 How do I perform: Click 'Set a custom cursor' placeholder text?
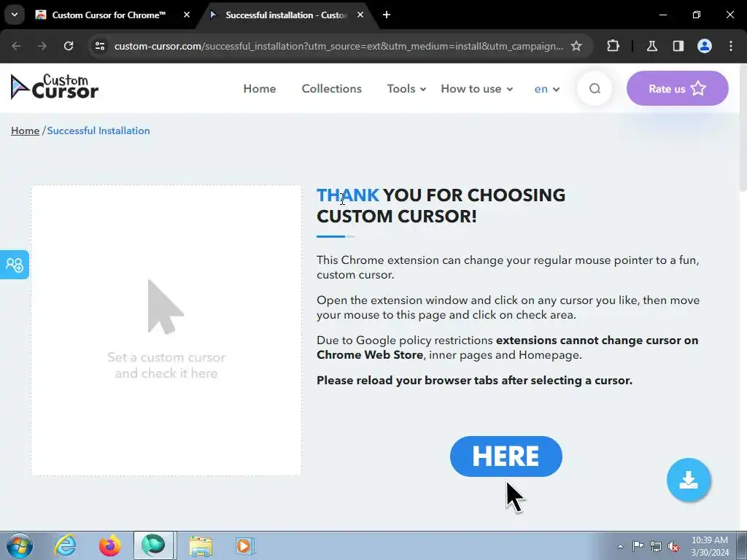click(x=166, y=365)
